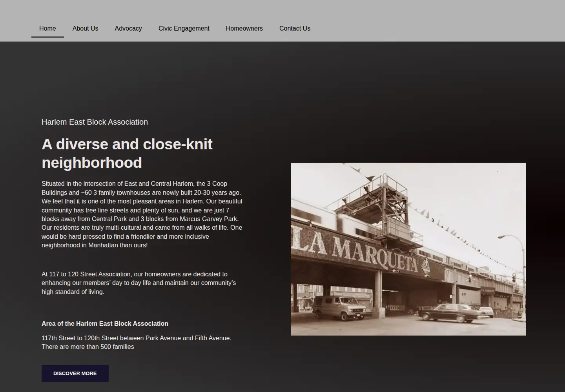Select Civic Engagement in the navigation
This screenshot has width=565, height=392.
click(x=184, y=29)
